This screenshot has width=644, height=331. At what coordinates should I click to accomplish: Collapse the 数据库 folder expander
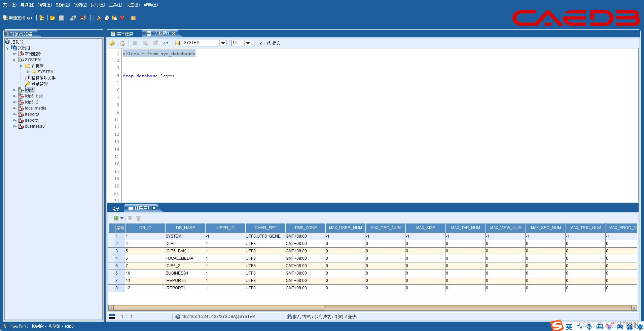(21, 66)
